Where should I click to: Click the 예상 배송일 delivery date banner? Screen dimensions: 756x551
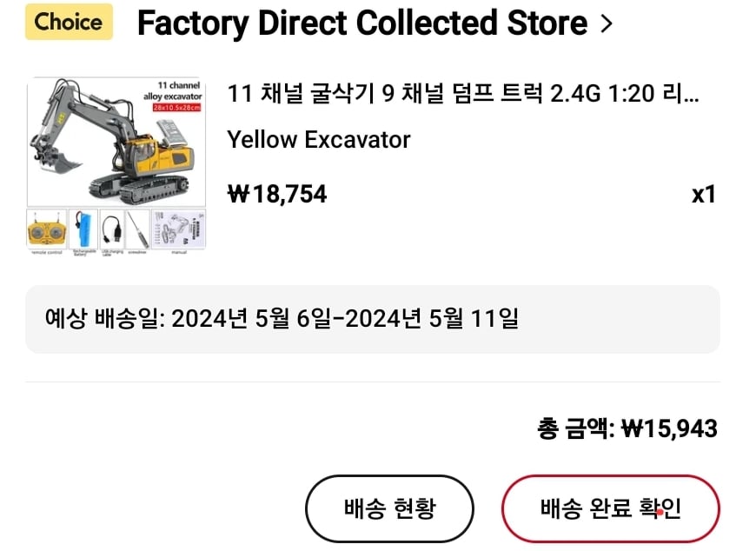tap(372, 319)
